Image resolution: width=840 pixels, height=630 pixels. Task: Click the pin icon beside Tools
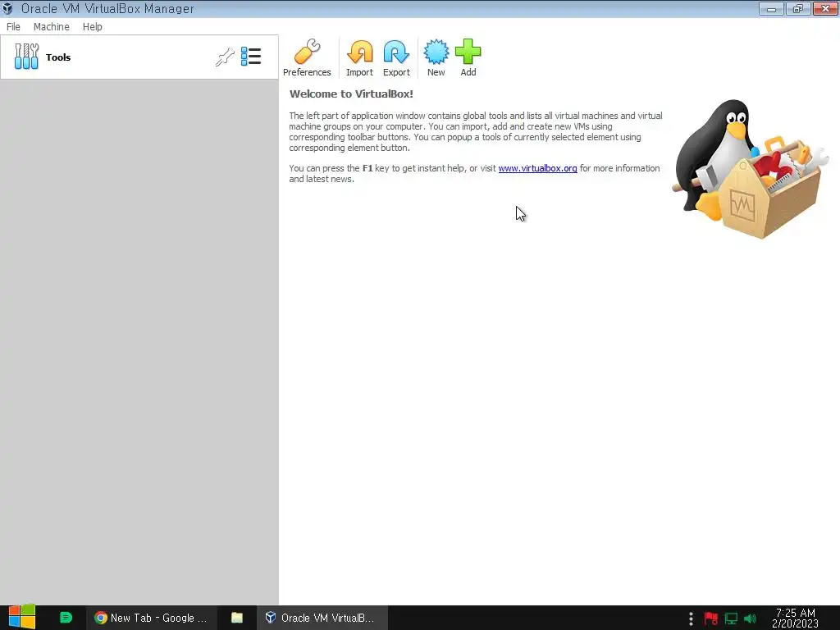(225, 57)
